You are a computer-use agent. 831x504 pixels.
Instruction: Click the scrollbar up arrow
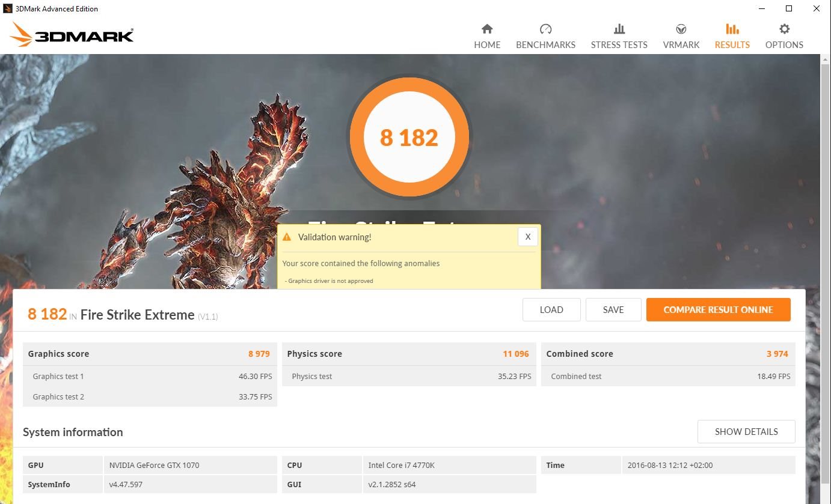click(826, 59)
